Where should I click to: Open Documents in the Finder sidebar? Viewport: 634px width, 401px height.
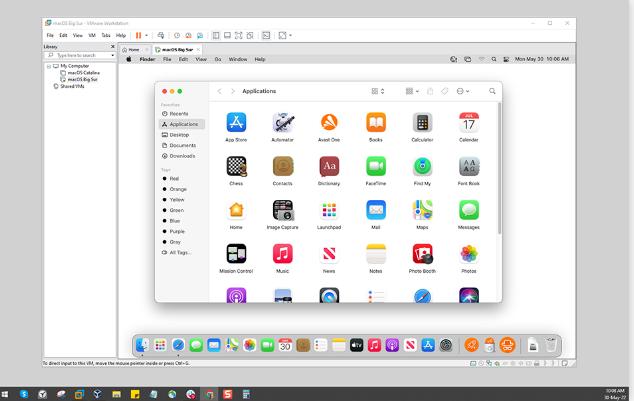[x=182, y=146]
